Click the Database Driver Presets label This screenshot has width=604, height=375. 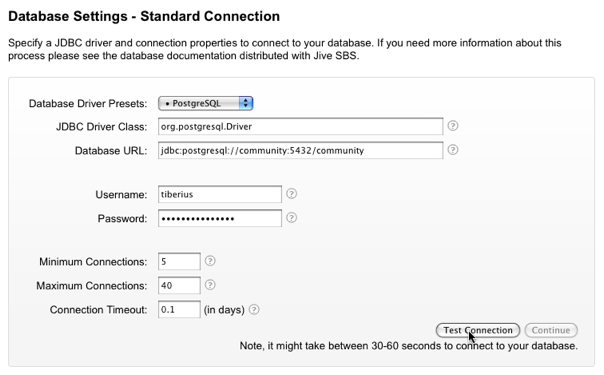click(88, 104)
